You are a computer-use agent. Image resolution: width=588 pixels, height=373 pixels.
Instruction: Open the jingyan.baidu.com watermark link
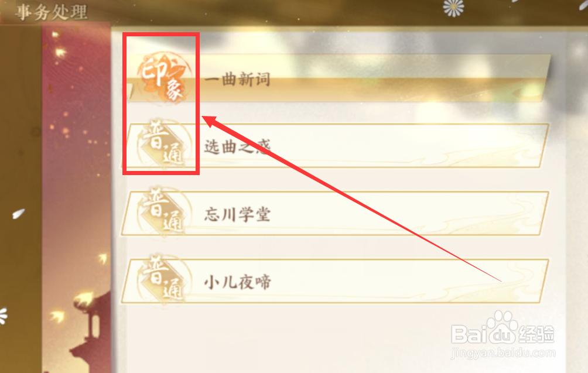click(x=503, y=353)
